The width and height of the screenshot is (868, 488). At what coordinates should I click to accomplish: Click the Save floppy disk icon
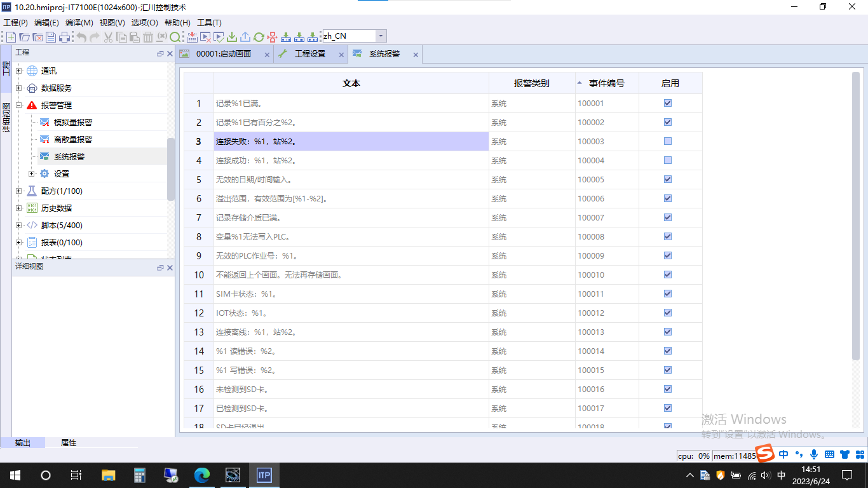click(x=51, y=37)
